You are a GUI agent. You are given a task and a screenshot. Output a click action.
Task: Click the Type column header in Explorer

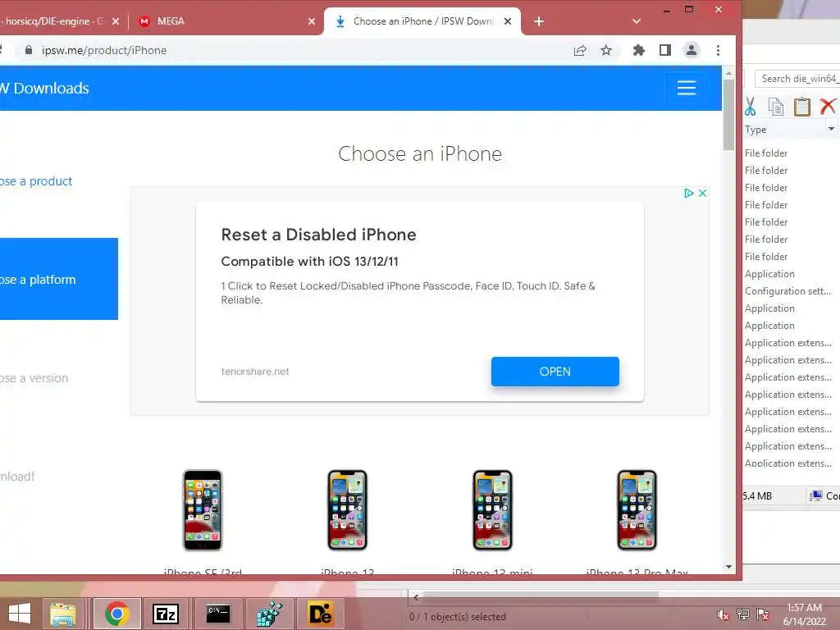coord(784,129)
